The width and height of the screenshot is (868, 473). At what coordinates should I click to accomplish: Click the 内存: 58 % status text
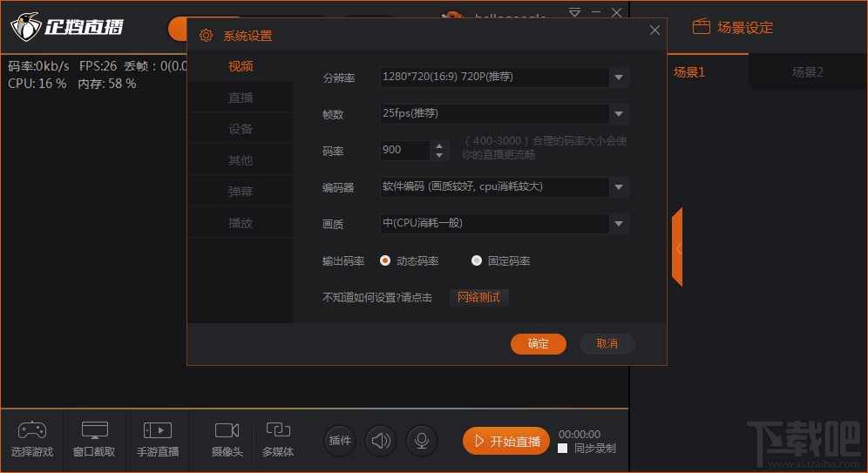coord(107,84)
